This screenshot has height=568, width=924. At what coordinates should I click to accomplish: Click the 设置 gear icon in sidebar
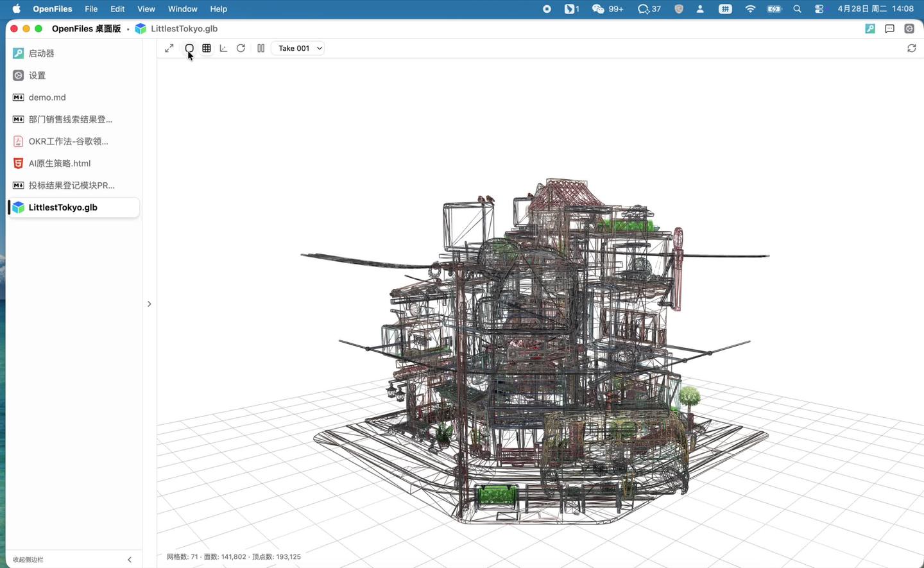pyautogui.click(x=18, y=75)
